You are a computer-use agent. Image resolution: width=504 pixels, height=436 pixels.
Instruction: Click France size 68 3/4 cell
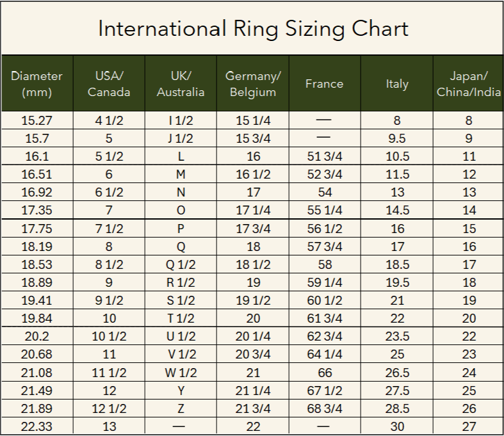325,408
